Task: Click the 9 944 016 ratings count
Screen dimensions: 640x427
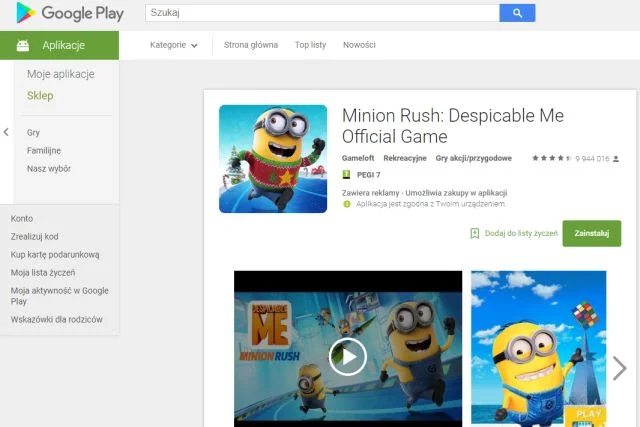Action: [592, 158]
